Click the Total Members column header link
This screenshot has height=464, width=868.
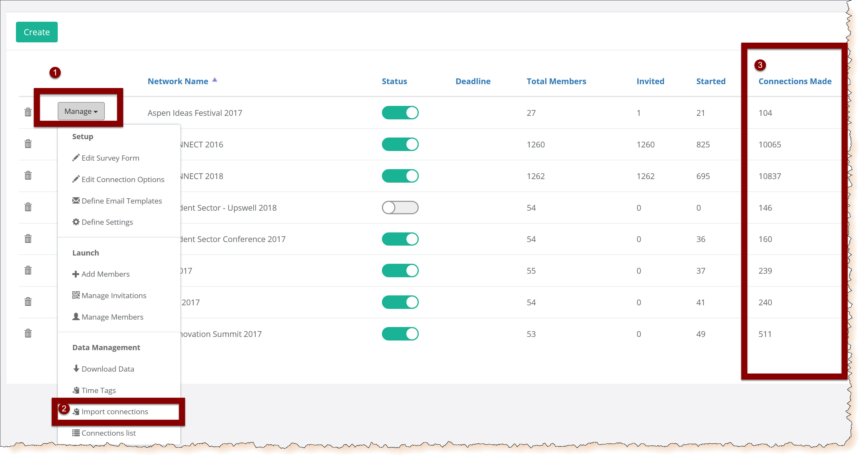(556, 81)
